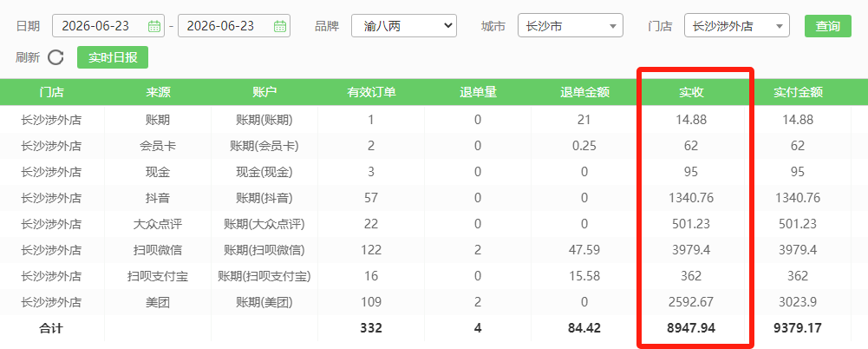
Task: Click the 扫呗微信 source cell
Action: [158, 250]
